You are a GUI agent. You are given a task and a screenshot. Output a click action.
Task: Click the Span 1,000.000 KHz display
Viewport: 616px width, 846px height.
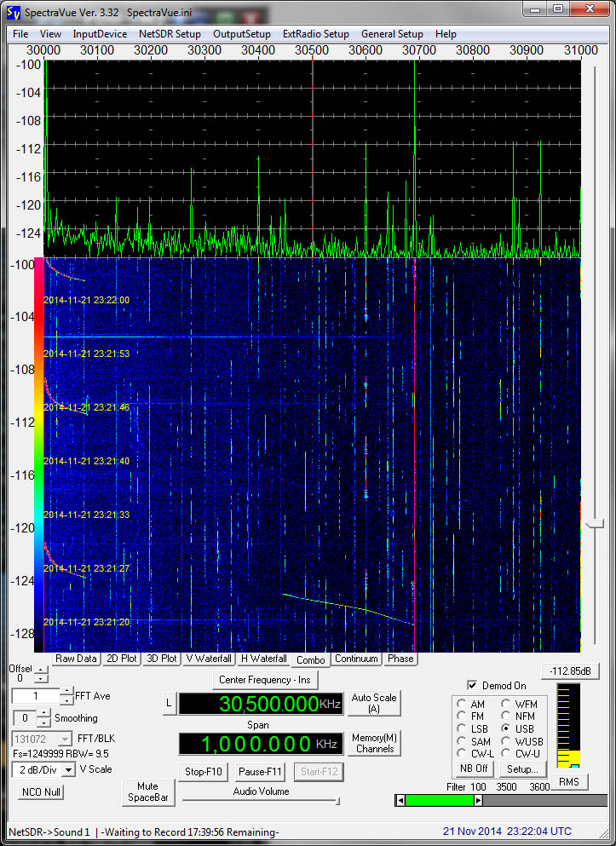click(x=261, y=744)
